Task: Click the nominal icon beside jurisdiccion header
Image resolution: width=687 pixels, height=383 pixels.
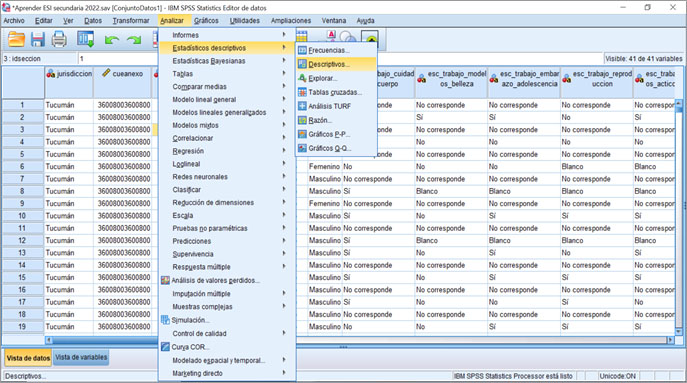Action: (x=51, y=74)
